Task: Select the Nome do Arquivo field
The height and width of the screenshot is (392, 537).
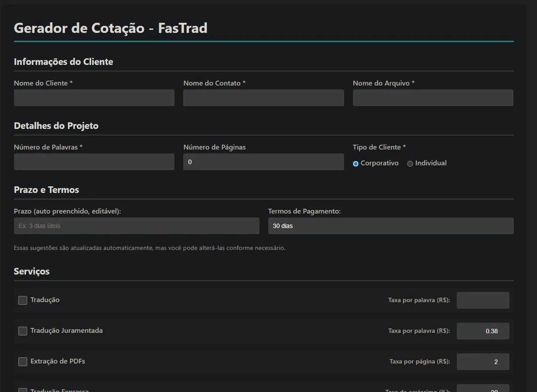Action: click(433, 98)
